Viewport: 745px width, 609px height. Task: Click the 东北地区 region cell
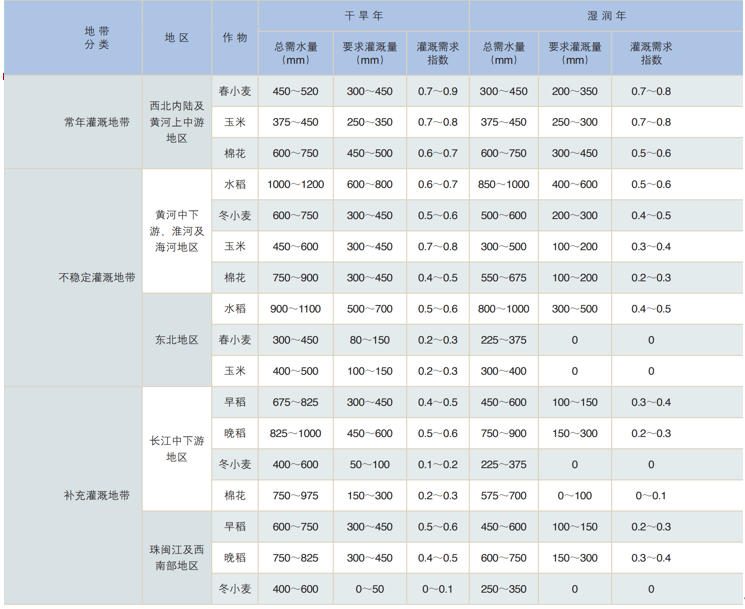(177, 340)
